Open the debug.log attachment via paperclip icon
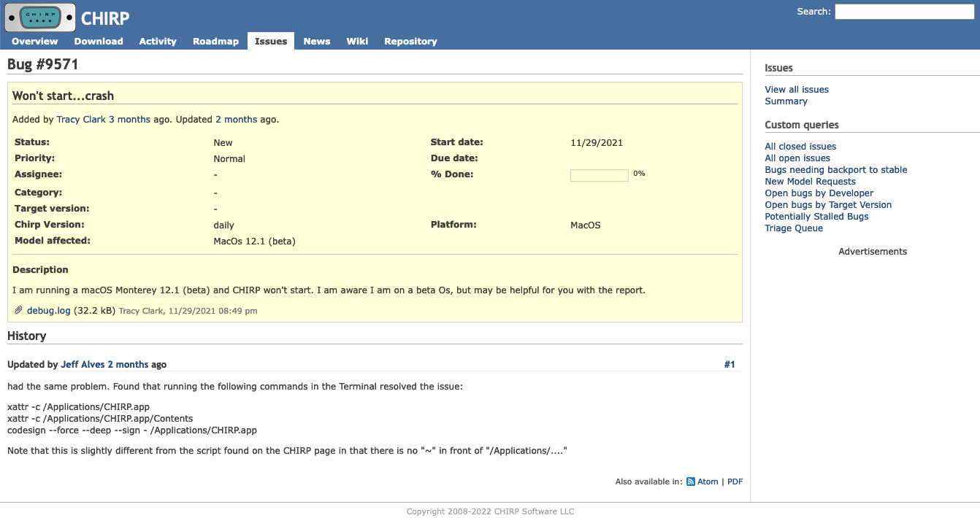The width and height of the screenshot is (980, 518). tap(18, 310)
